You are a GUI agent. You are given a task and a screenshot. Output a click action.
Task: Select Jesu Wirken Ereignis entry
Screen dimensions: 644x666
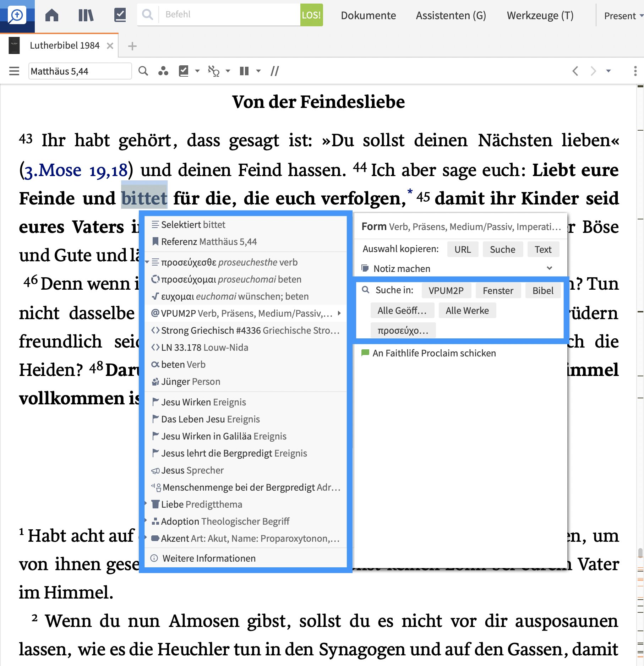[x=245, y=402]
